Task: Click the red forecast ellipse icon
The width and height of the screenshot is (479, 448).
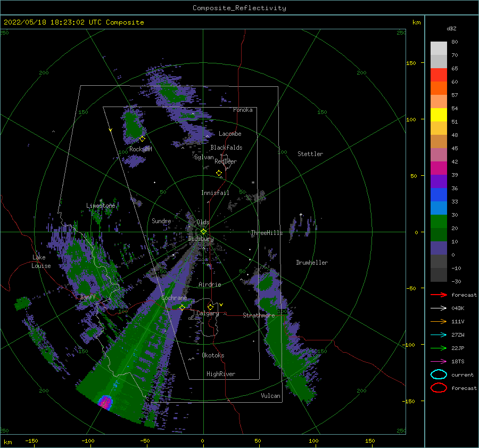Action: pyautogui.click(x=439, y=388)
